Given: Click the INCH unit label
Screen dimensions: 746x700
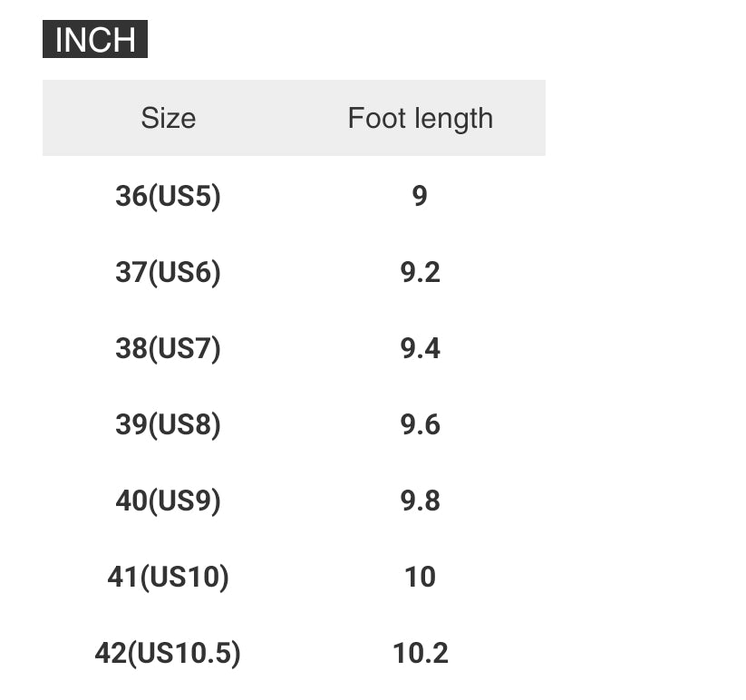Looking at the screenshot, I should click(x=95, y=40).
